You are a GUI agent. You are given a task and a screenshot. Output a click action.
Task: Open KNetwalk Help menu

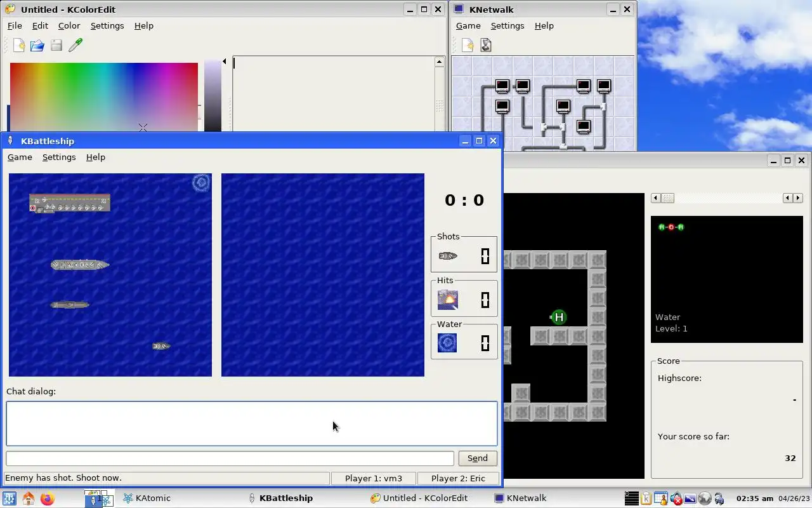[x=544, y=25]
